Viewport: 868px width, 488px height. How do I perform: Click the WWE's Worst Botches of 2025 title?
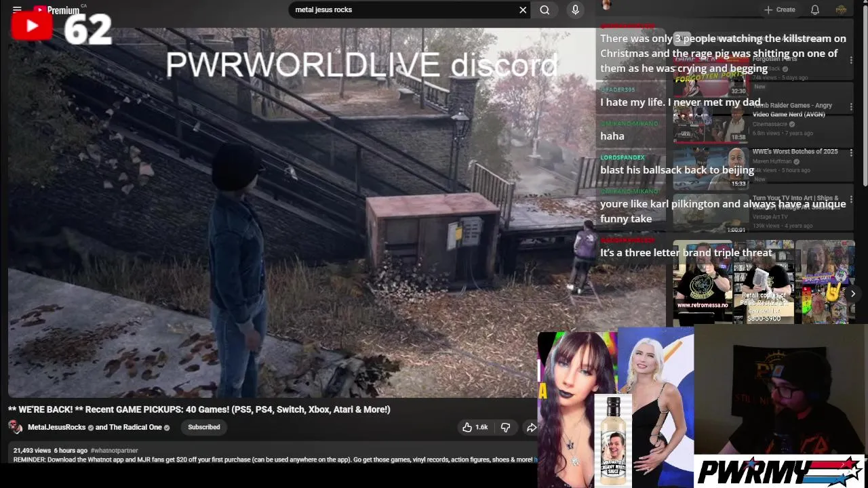point(795,152)
